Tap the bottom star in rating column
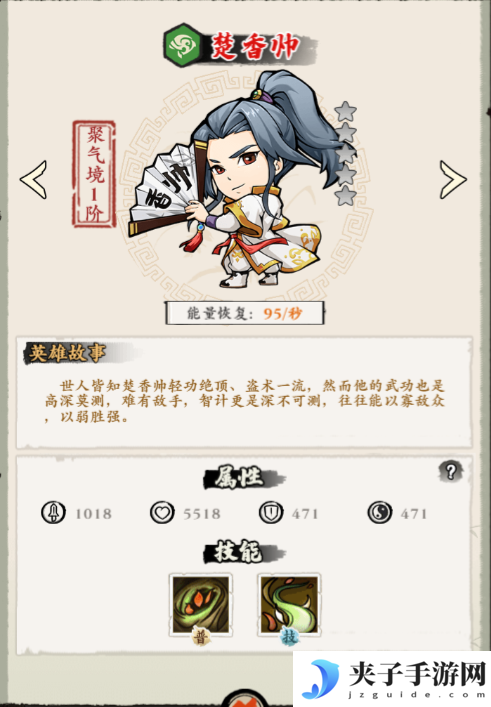Viewport: 491px width, 707px height. coord(346,195)
